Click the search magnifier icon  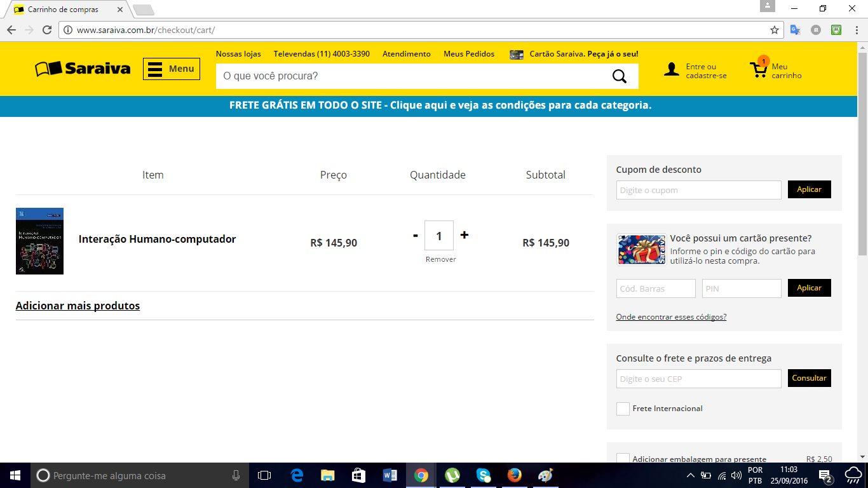(x=620, y=76)
